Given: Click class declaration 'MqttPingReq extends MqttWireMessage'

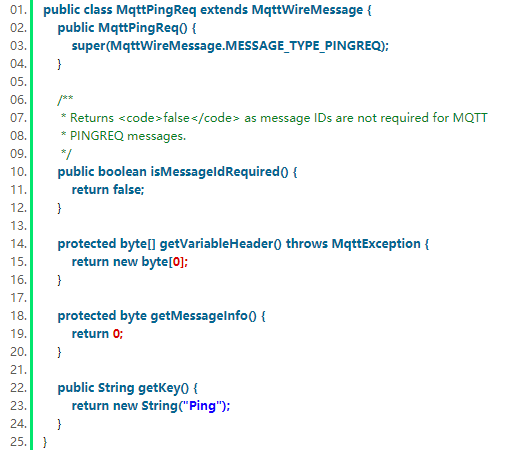Looking at the screenshot, I should click(x=239, y=10).
